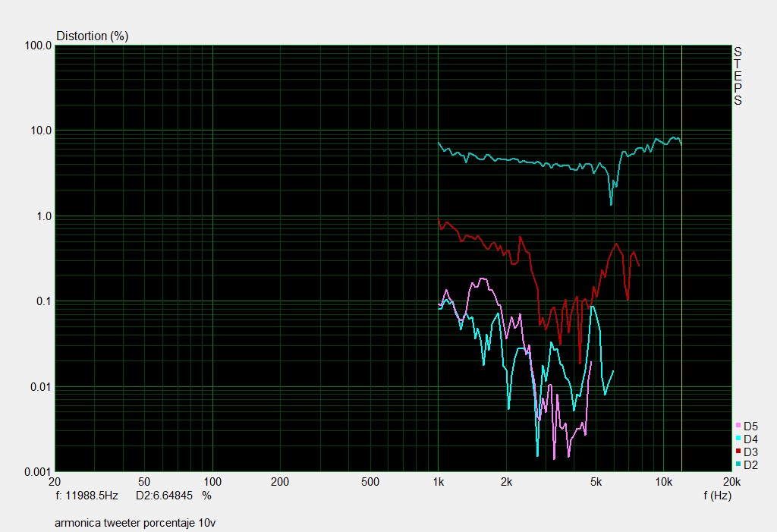Click the 500 frequency axis label
This screenshot has width=777, height=532.
click(370, 482)
